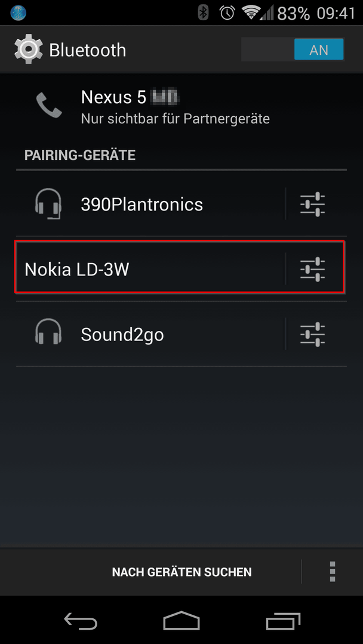Open the three-dot overflow menu
The image size is (363, 644).
tap(333, 571)
